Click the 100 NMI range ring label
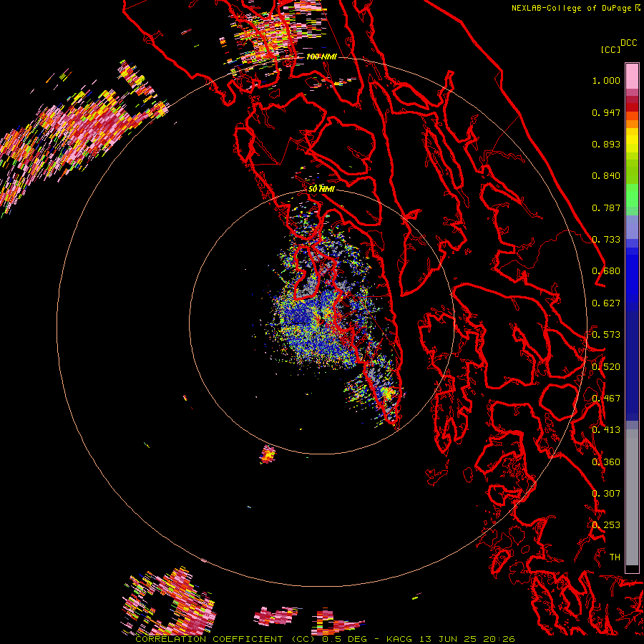Screen dimensions: 644x644 (x=321, y=57)
